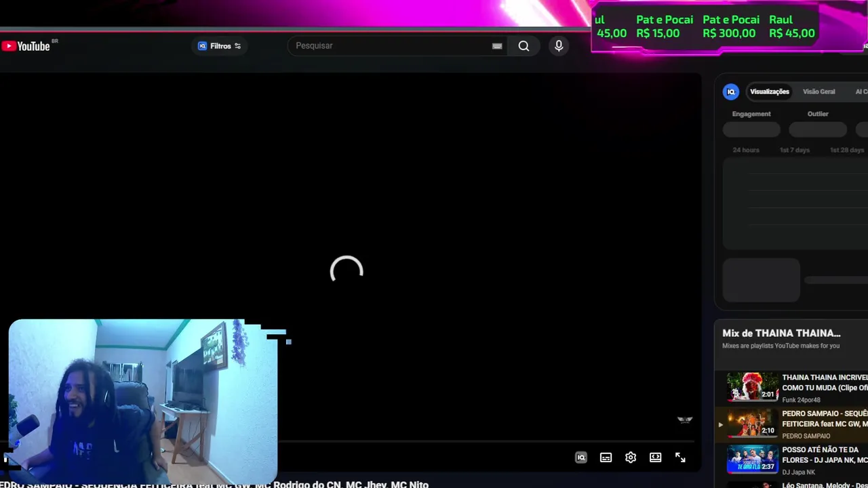The image size is (868, 488).
Task: Click PEDRO SAMPAIO - SEQUÊNCIA FEITICEIRA playlist title
Action: click(825, 419)
